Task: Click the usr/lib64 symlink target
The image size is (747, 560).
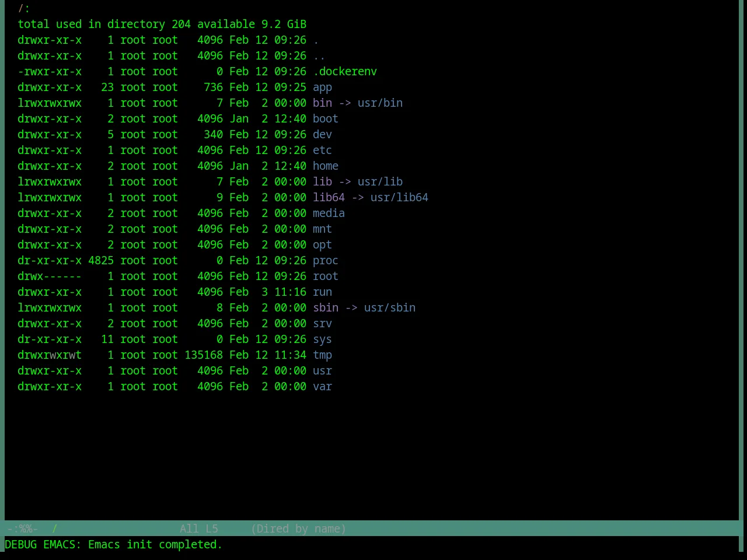Action: (399, 198)
